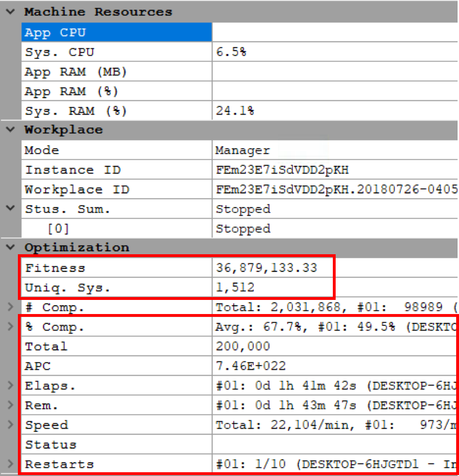The image size is (459, 476).
Task: Expand the Rem. row
Action: [10, 405]
